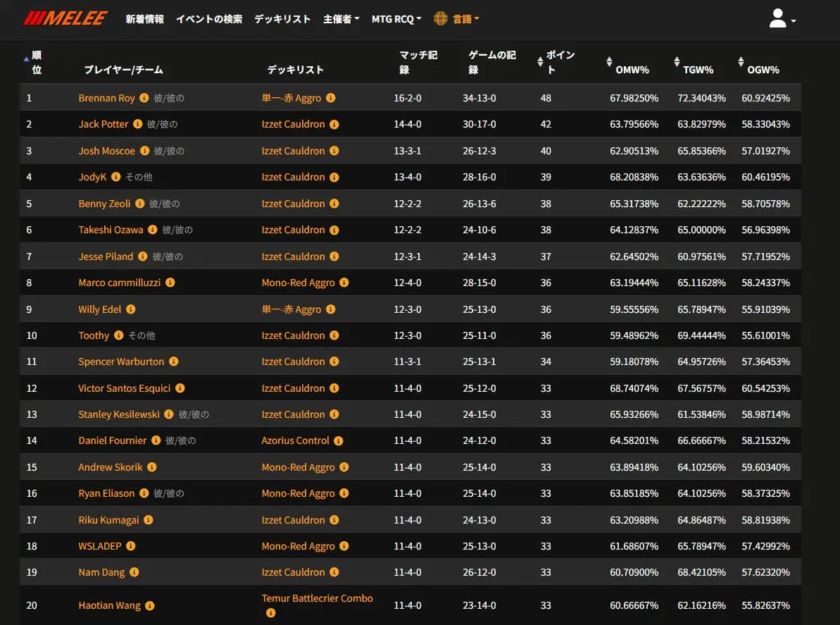The width and height of the screenshot is (840, 625).
Task: Click info icon next to Brennan Roy
Action: click(144, 98)
